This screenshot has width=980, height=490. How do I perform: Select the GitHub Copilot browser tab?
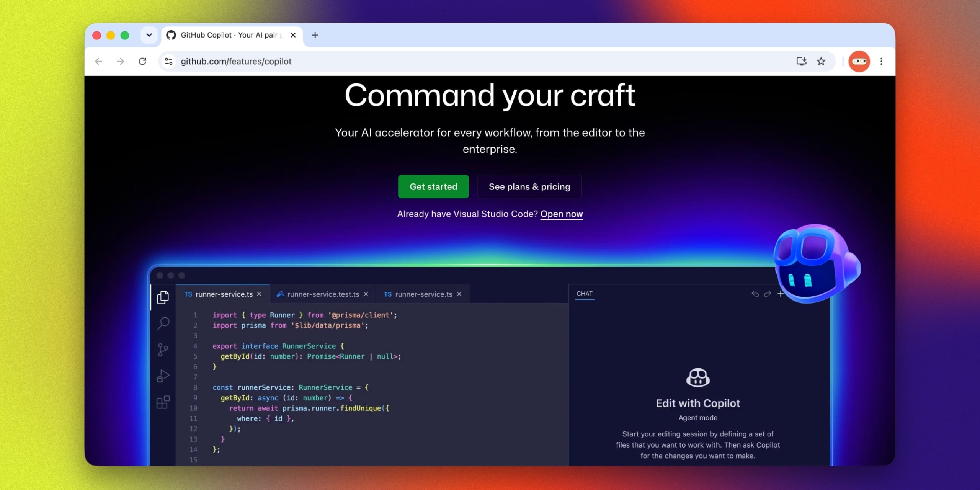[x=232, y=35]
